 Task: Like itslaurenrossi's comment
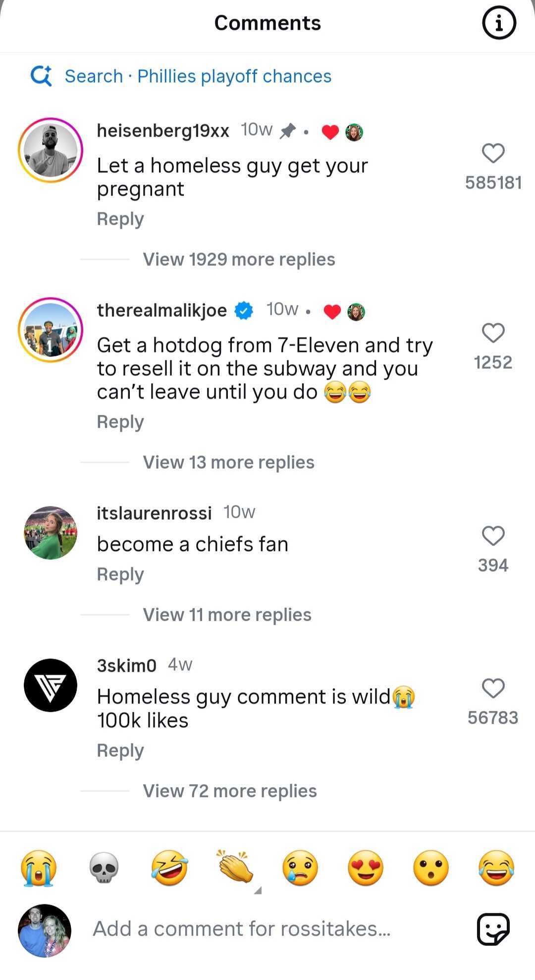493,536
